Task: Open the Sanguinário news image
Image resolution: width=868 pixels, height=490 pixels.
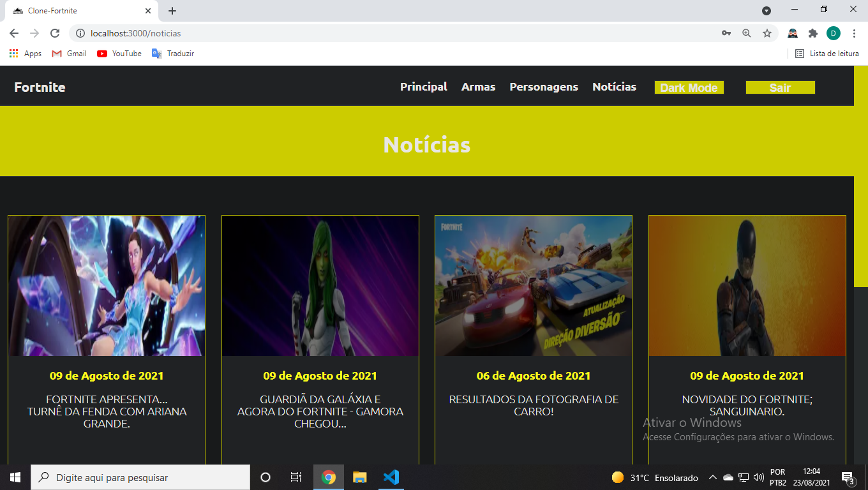Action: pyautogui.click(x=747, y=286)
